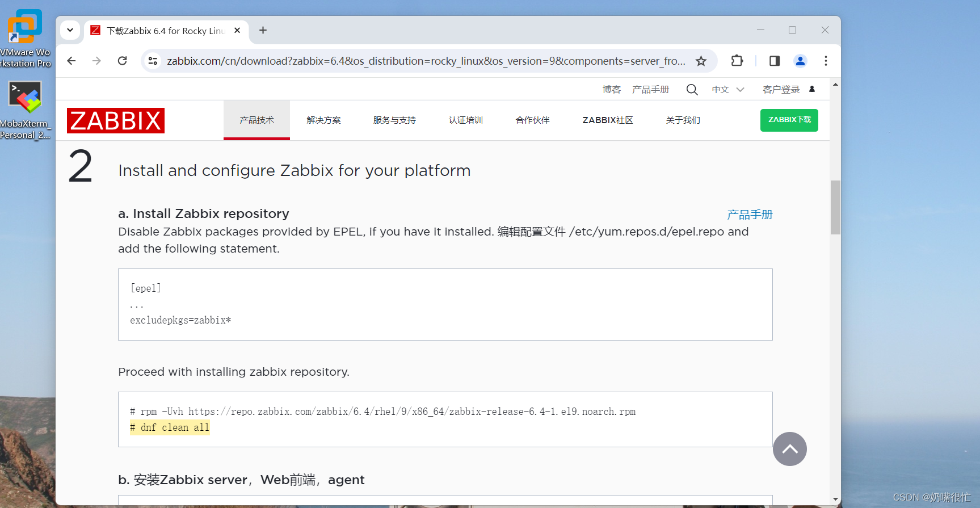Click 'Proceed with installing zabbix repository' text
The image size is (980, 508).
coord(234,372)
